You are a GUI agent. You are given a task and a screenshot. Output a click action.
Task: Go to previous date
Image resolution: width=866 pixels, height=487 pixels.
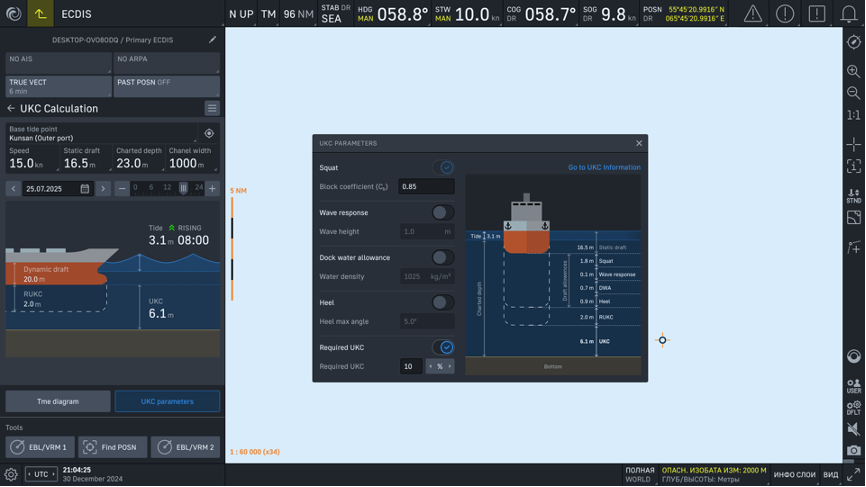coord(14,188)
